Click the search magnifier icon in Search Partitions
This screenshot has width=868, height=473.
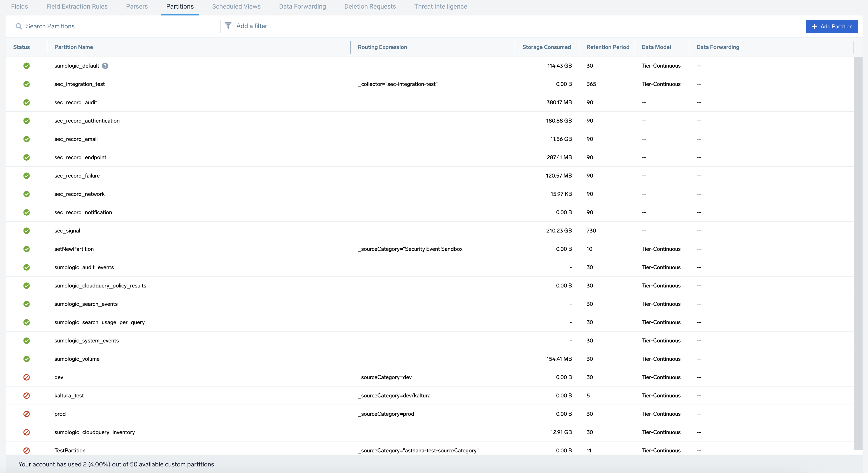(x=19, y=26)
